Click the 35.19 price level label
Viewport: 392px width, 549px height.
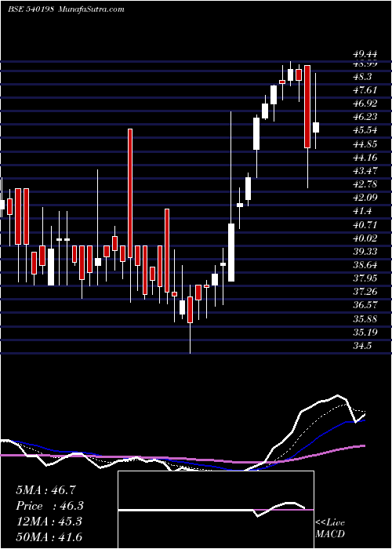(365, 332)
